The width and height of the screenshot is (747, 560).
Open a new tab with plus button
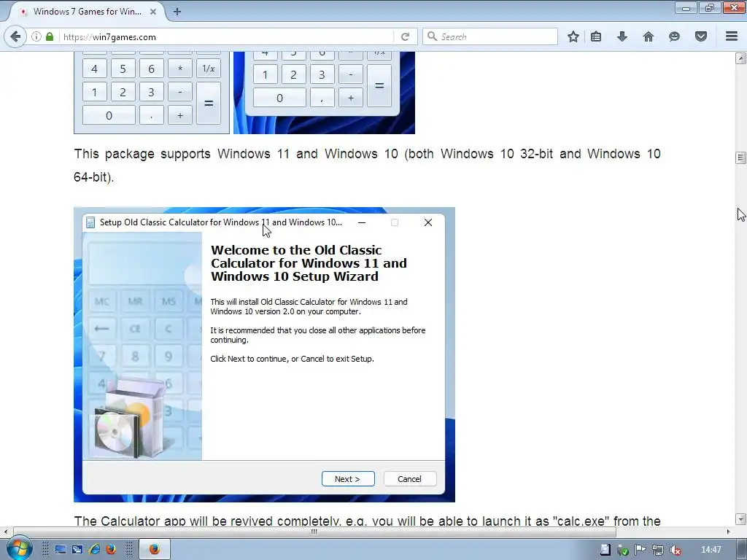pyautogui.click(x=177, y=12)
